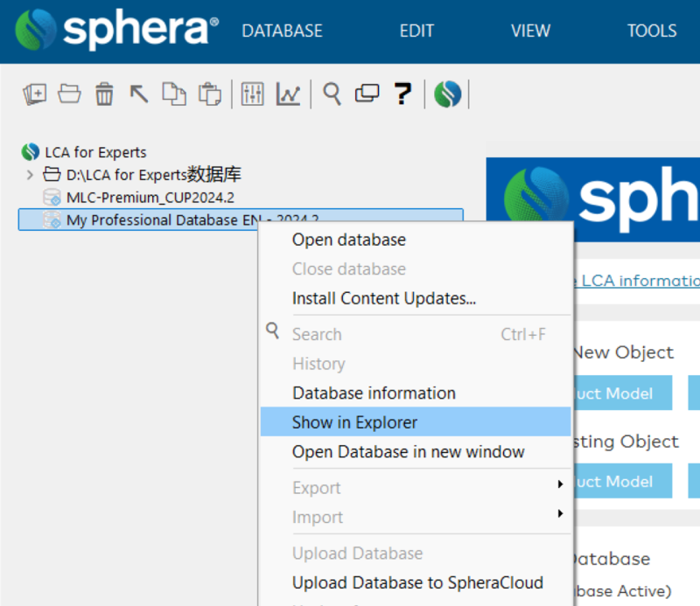The image size is (700, 606).
Task: Click the magnifying glass Search icon
Action: [x=332, y=94]
